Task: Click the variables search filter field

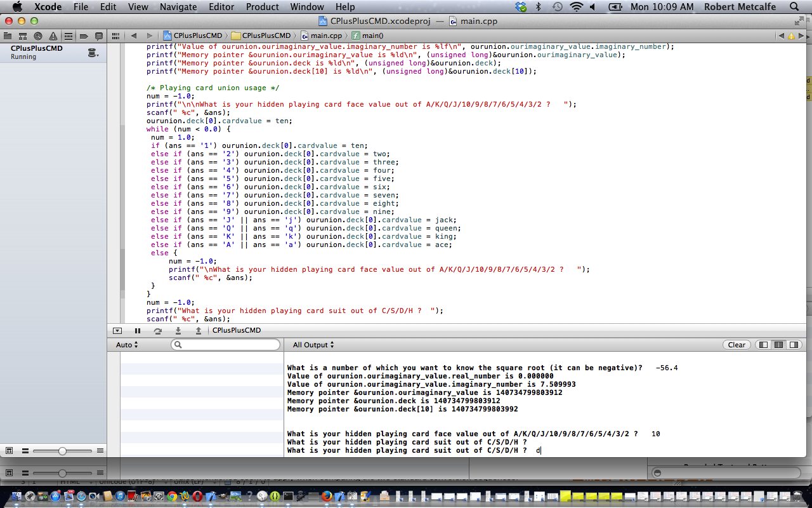Action: tap(226, 345)
